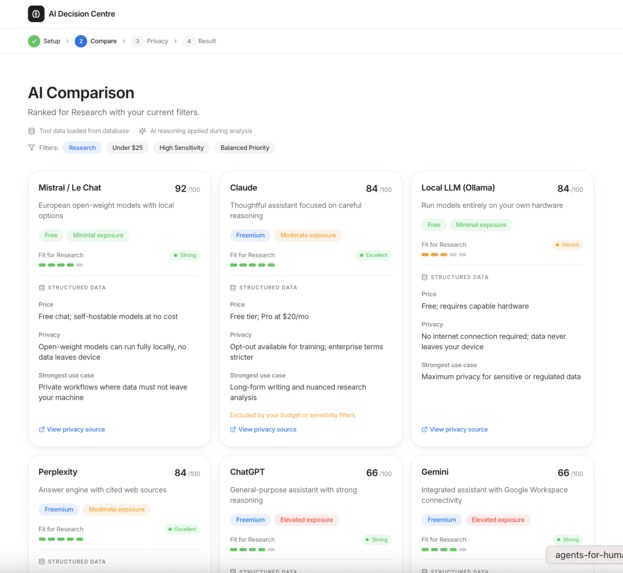The image size is (623, 573).
Task: Click the database icon beside Tool data loaded
Action: [x=31, y=131]
